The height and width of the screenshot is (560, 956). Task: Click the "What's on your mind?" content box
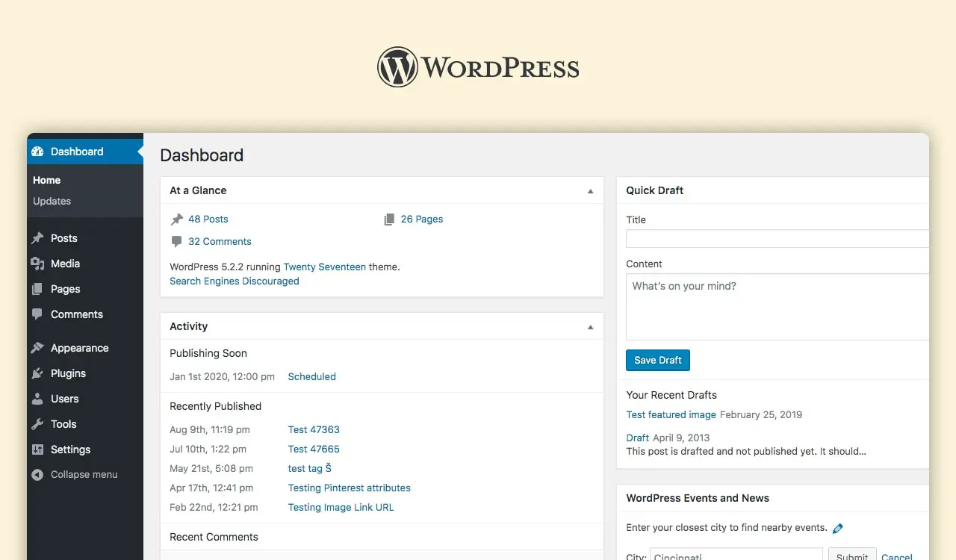click(777, 306)
